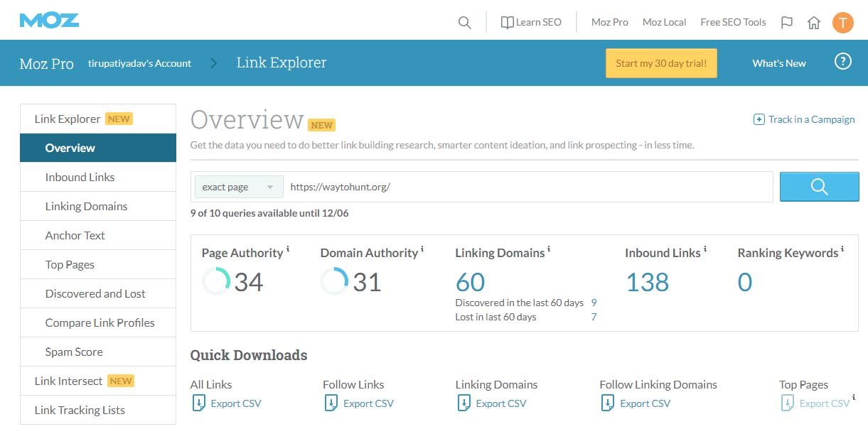Click the blue URL search button

coord(819,187)
